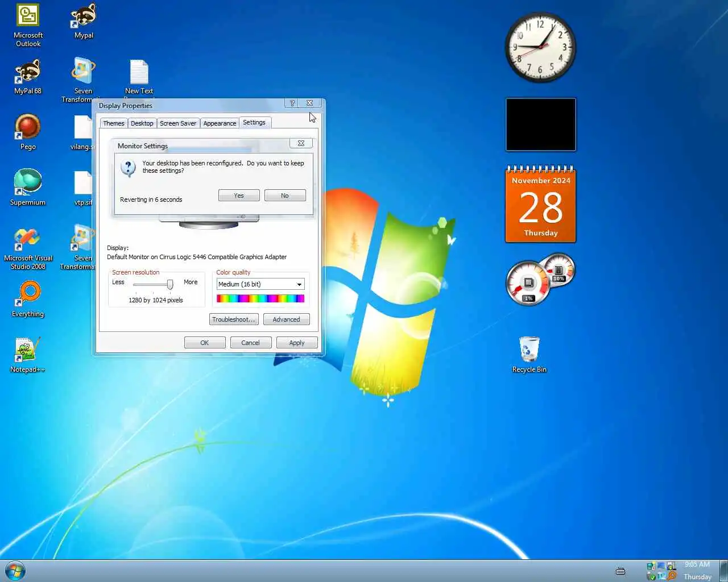Switch to the Appearance tab
Image resolution: width=728 pixels, height=582 pixels.
(220, 123)
